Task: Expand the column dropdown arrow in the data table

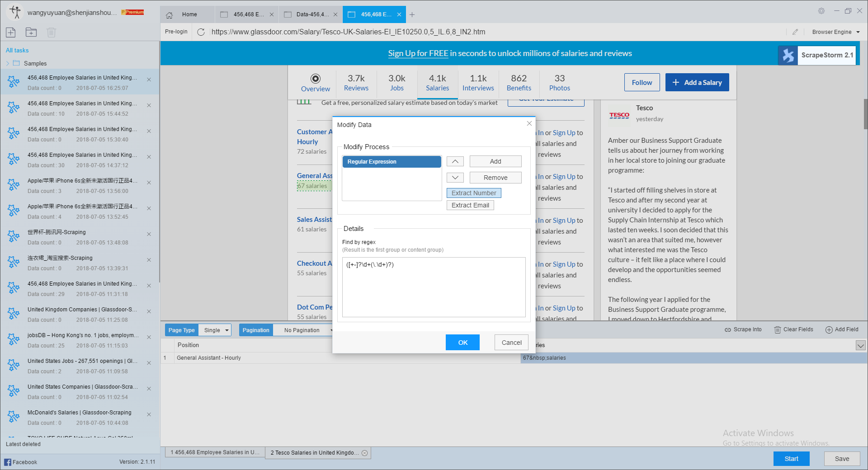Action: tap(861, 346)
